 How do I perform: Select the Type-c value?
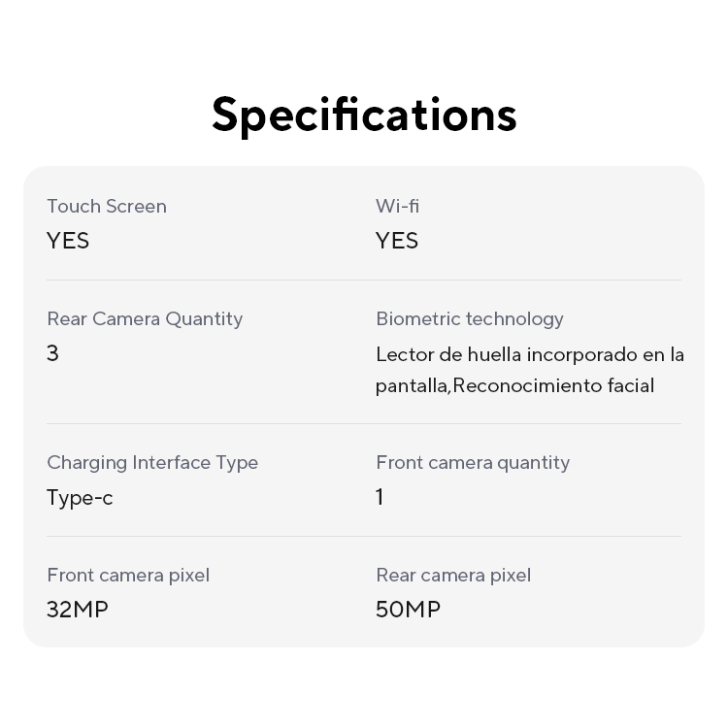pos(80,497)
